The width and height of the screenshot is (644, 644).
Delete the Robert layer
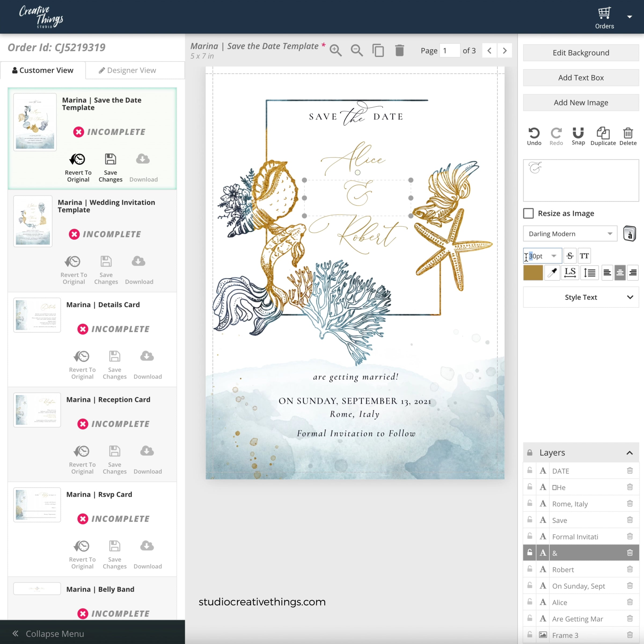pos(630,569)
